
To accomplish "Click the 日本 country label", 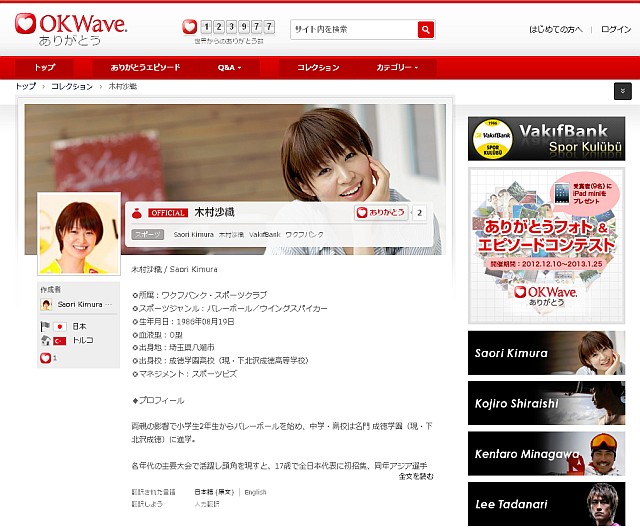I will click(80, 327).
